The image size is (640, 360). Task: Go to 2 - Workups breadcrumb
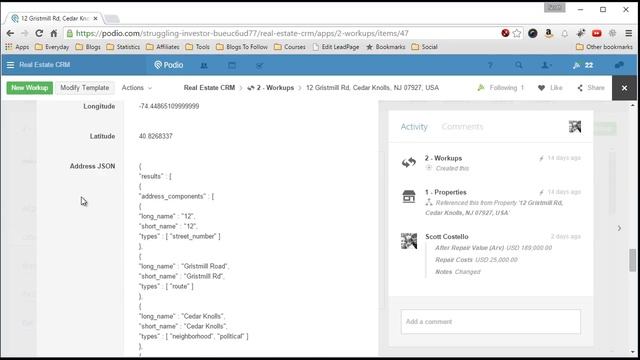click(x=271, y=88)
